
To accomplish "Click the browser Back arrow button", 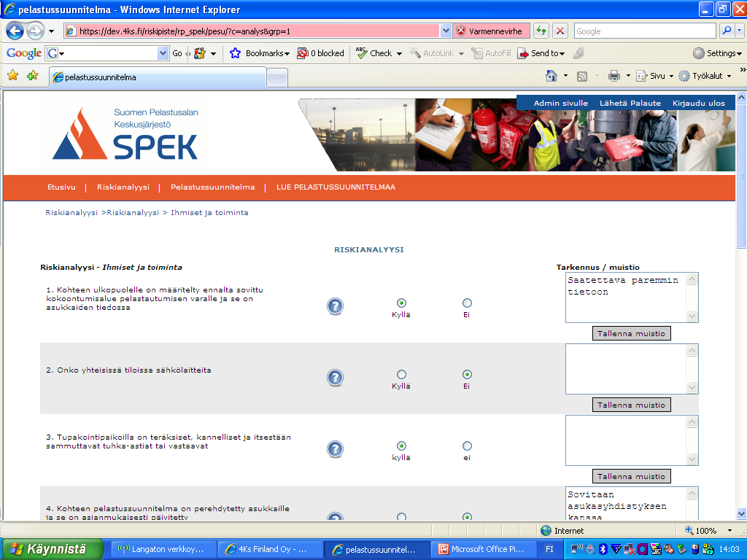I will coord(15,31).
